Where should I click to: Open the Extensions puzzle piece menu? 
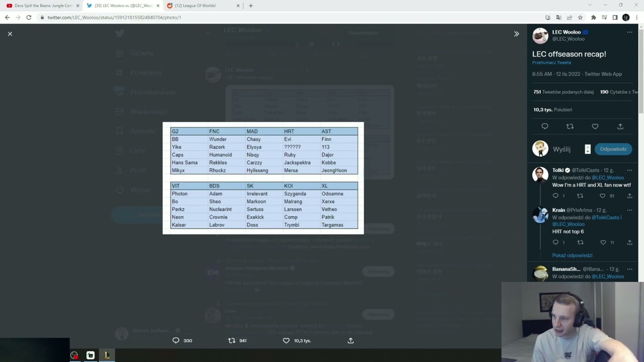point(593,18)
